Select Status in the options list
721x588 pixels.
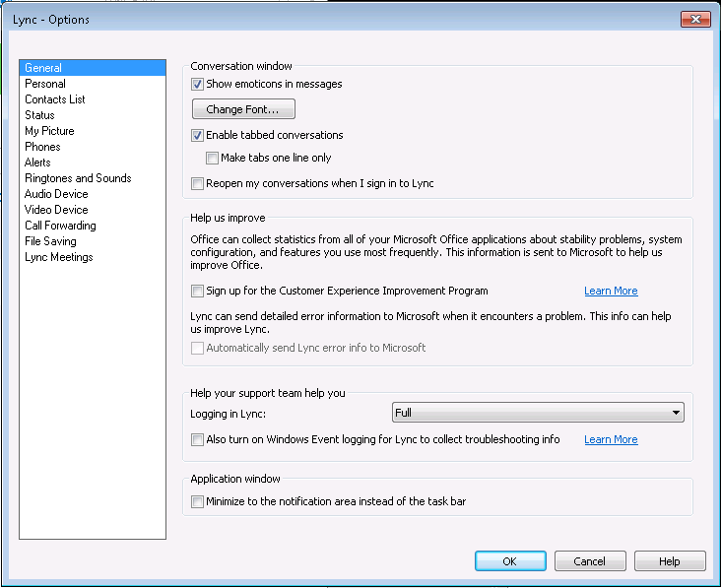93,115
